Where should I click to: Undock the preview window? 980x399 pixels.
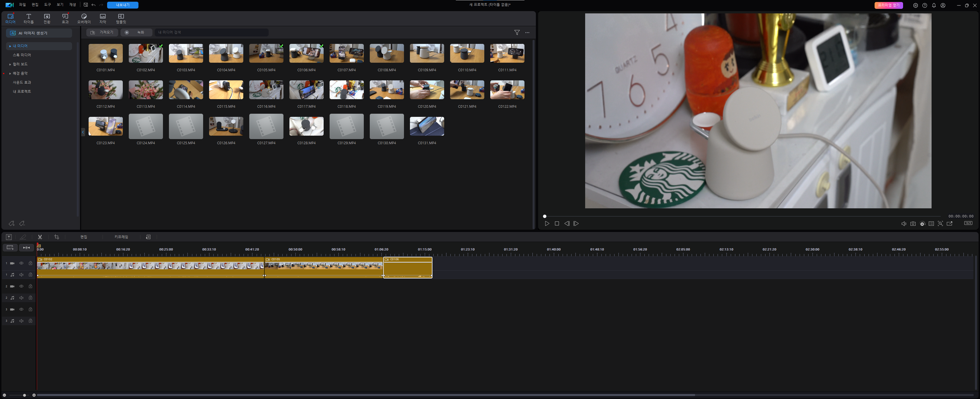pyautogui.click(x=949, y=223)
